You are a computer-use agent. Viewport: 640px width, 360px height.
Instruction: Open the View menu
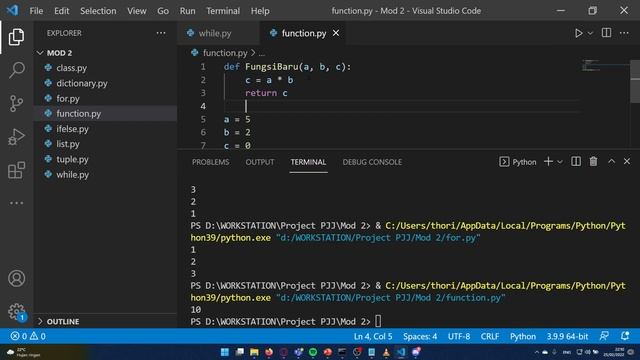click(x=137, y=11)
